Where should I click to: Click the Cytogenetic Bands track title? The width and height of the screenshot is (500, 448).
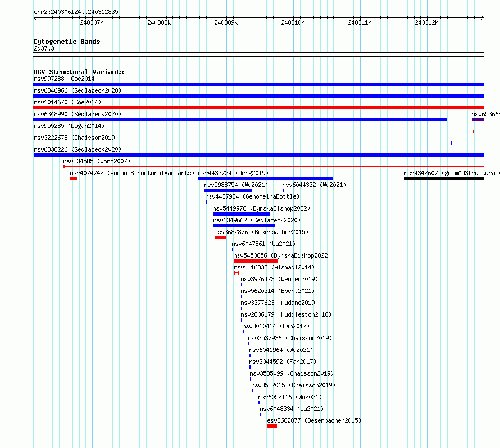coord(67,42)
